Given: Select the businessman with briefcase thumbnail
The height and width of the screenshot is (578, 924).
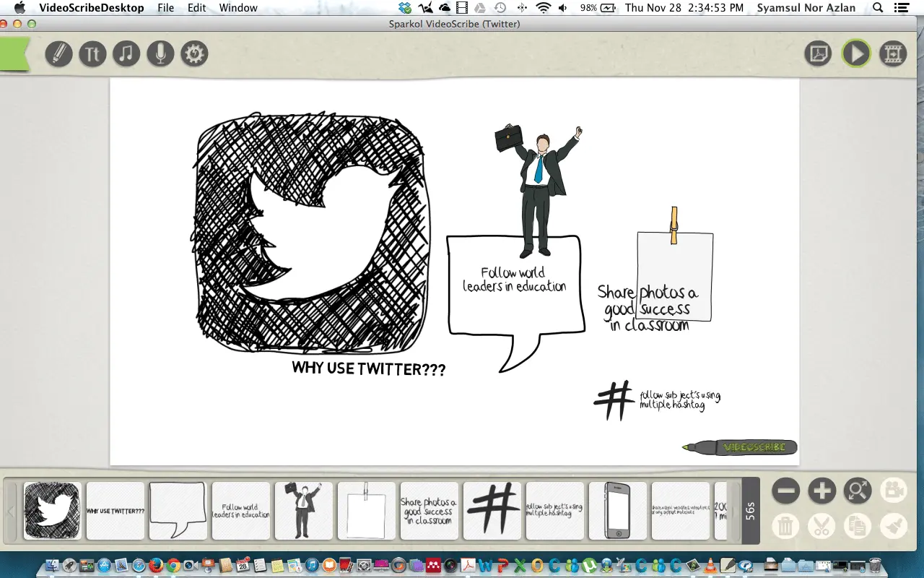Looking at the screenshot, I should click(304, 511).
